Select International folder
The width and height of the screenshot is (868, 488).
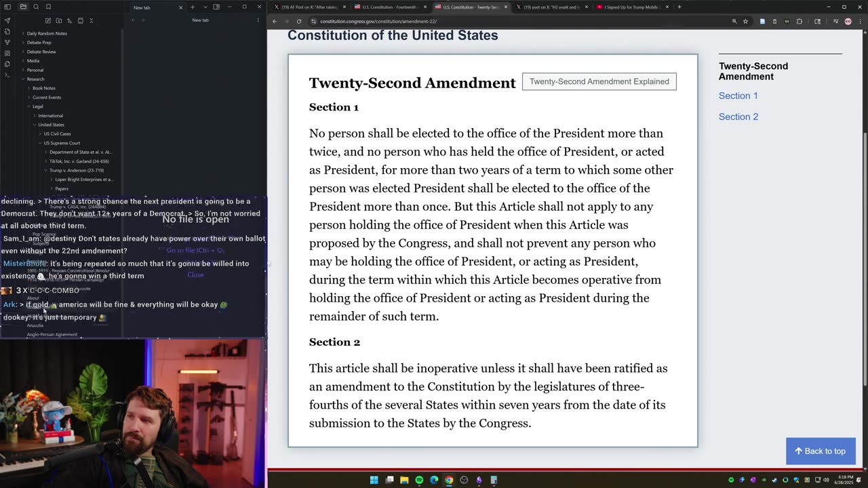pos(50,115)
